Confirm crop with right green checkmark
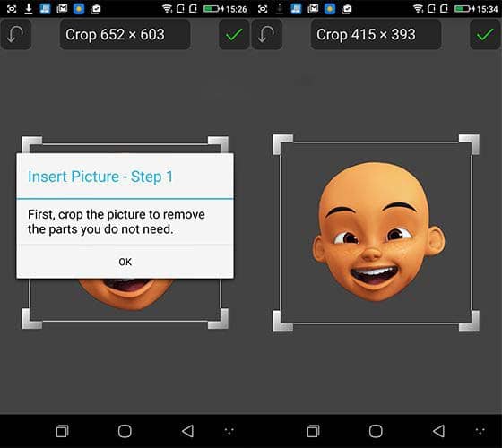Screen dimensions: 502x448 pyautogui.click(x=485, y=34)
